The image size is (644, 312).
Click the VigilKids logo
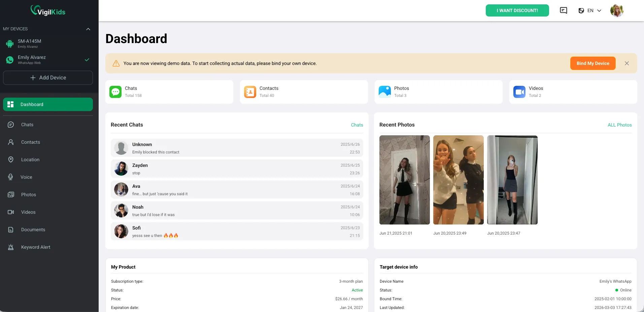click(48, 11)
